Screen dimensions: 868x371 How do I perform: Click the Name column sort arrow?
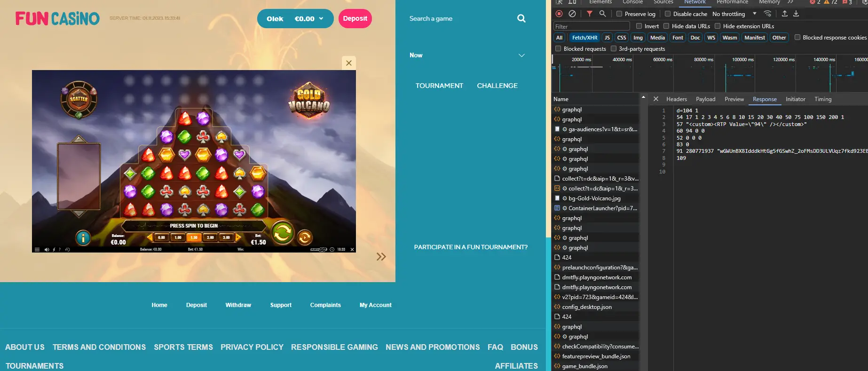[x=643, y=97]
